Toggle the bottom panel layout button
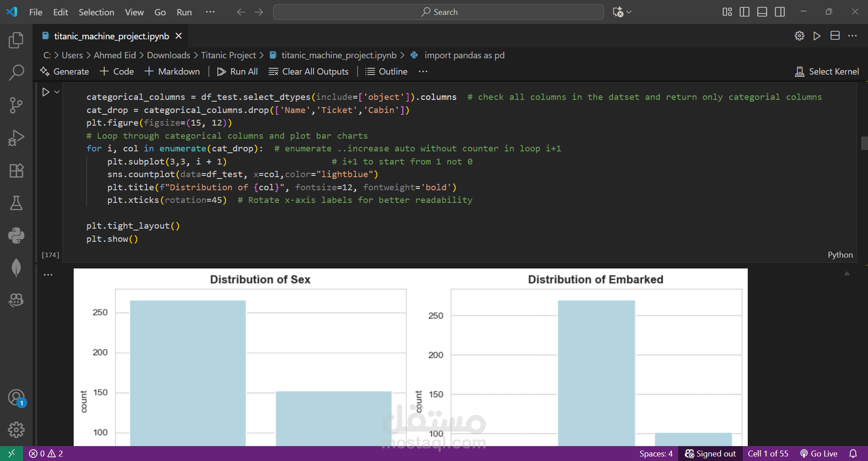This screenshot has width=868, height=461. [762, 12]
